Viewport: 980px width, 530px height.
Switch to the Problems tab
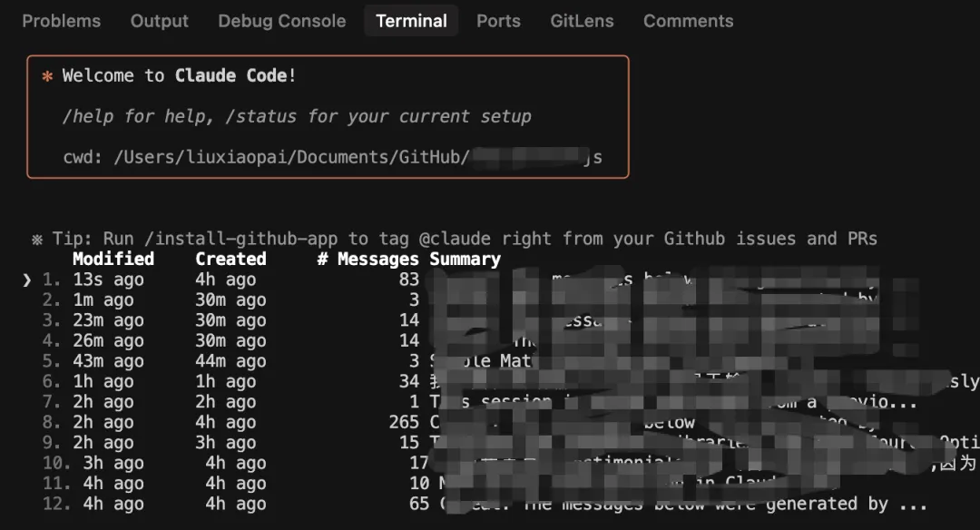(x=61, y=21)
